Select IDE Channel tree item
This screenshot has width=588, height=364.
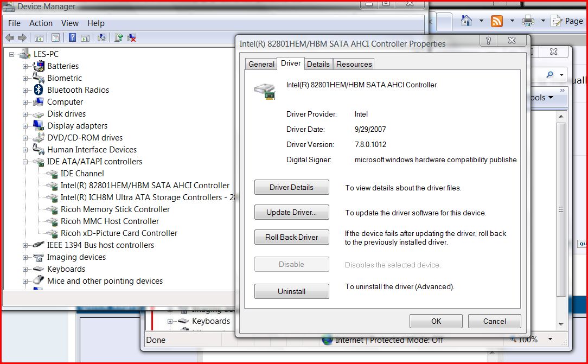point(82,174)
